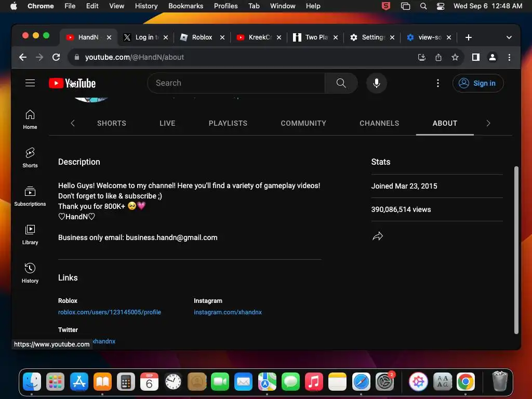The width and height of the screenshot is (532, 399).
Task: Select the ABOUT channel tab
Action: pyautogui.click(x=445, y=123)
